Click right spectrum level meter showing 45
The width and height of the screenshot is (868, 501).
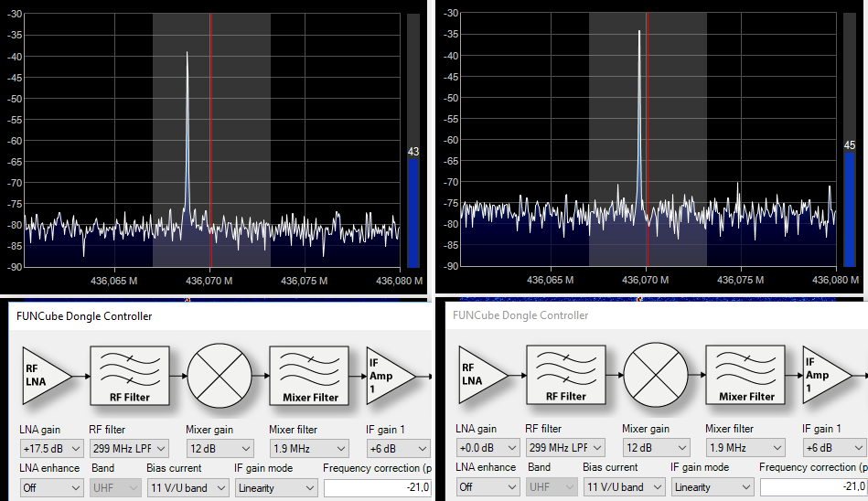click(850, 140)
